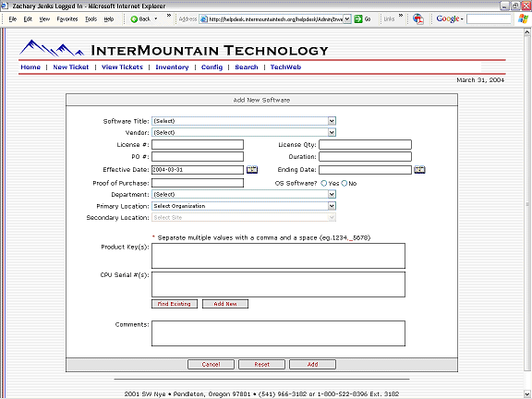Image resolution: width=532 pixels, height=399 pixels.
Task: Click the Reset button
Action: tap(262, 365)
